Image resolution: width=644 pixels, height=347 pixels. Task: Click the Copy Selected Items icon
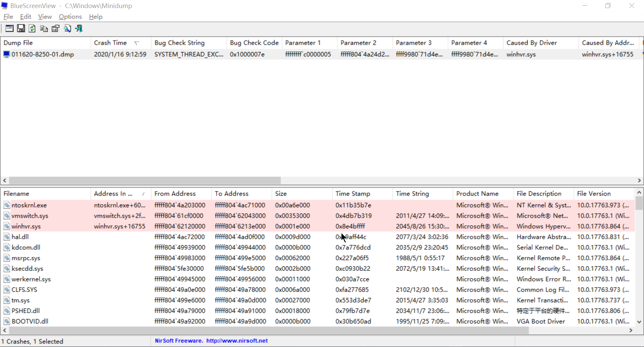coord(44,28)
